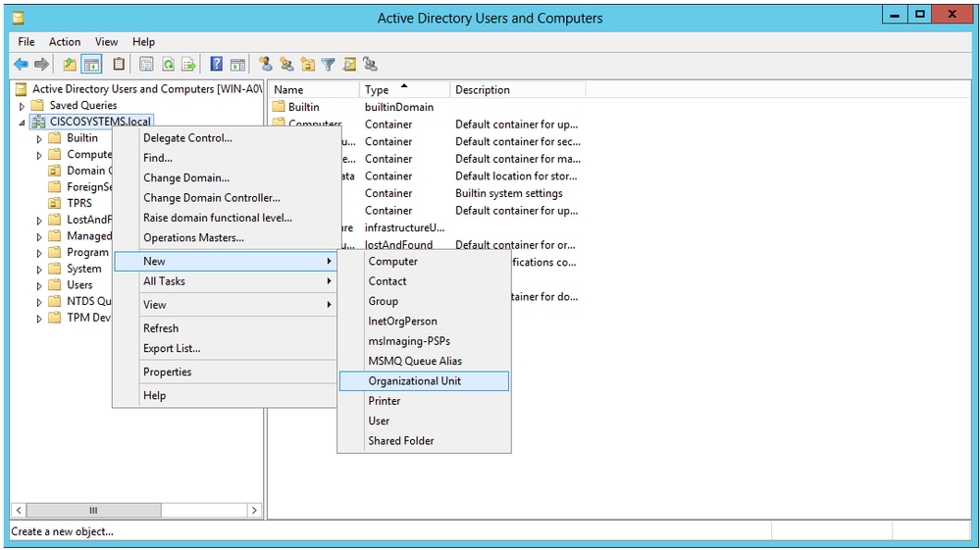Click the Export List toolbar icon
980x550 pixels.
188,65
